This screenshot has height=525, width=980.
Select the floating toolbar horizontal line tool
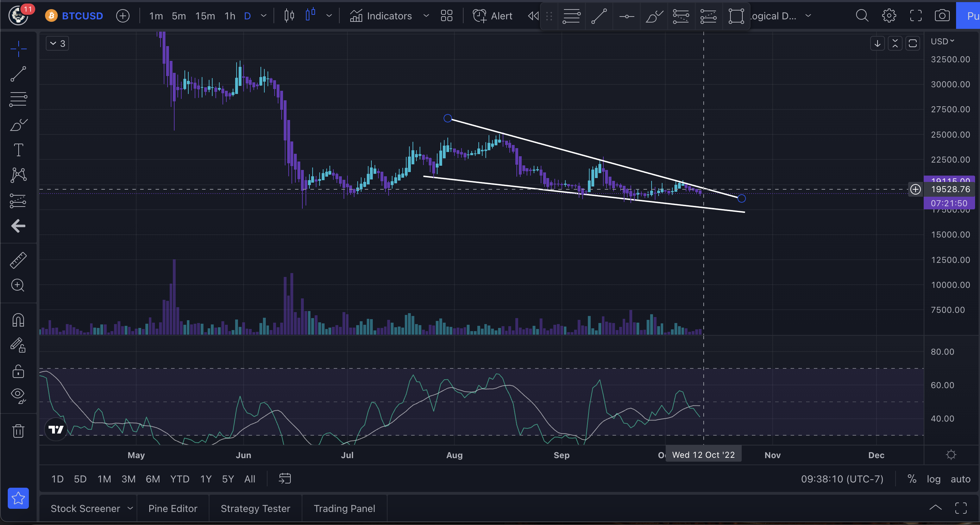coord(627,16)
